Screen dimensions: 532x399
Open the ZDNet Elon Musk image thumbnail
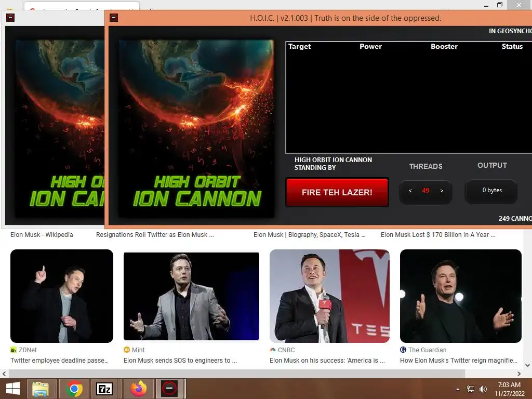[62, 296]
